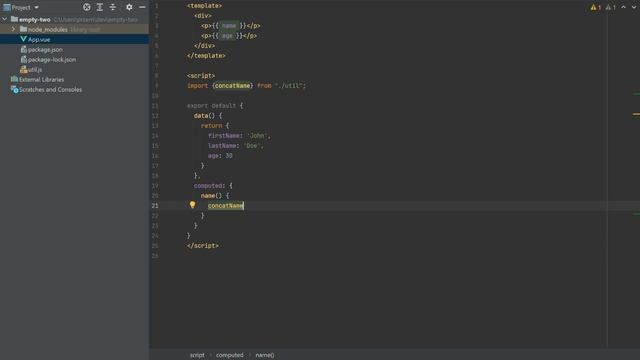Click the weak warning count indicator
The width and height of the screenshot is (640, 360).
click(611, 7)
